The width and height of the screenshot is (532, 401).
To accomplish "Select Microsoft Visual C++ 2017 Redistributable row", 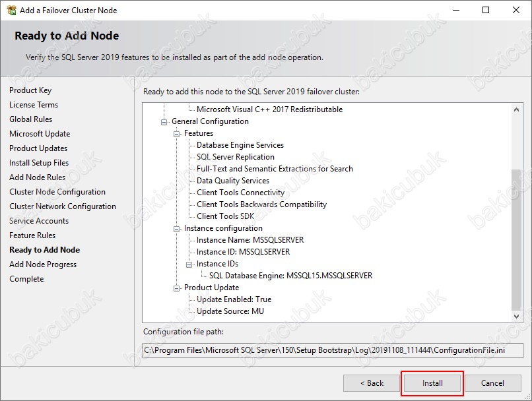I will pos(270,109).
